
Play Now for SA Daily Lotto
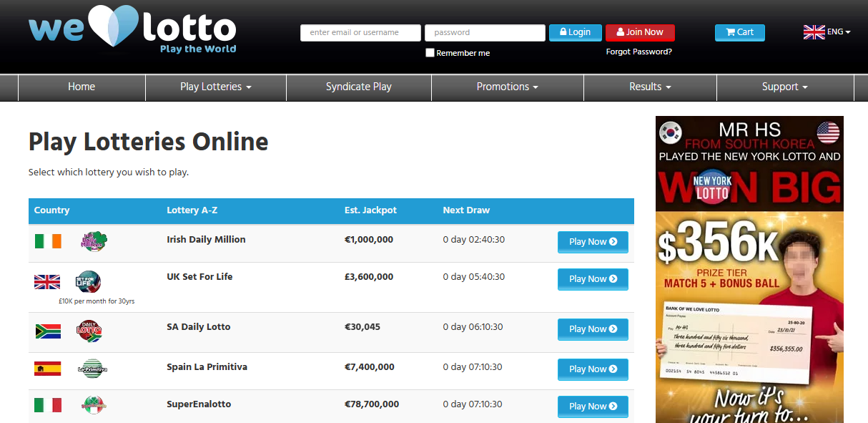coord(593,329)
